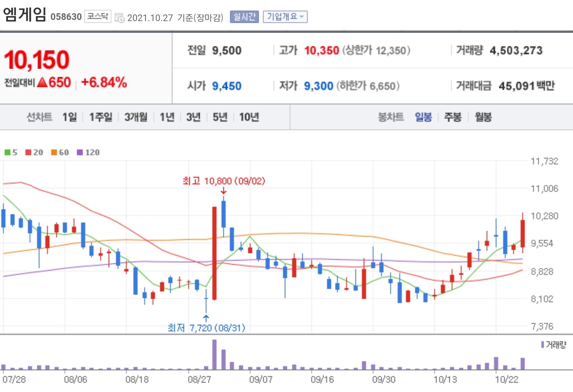Click the 상한가 12,350 text
The width and height of the screenshot is (573, 392).
[377, 50]
